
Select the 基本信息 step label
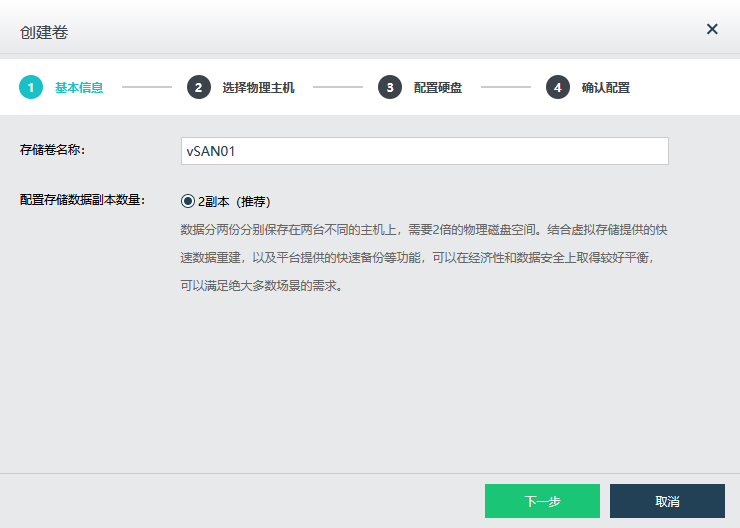(x=79, y=87)
